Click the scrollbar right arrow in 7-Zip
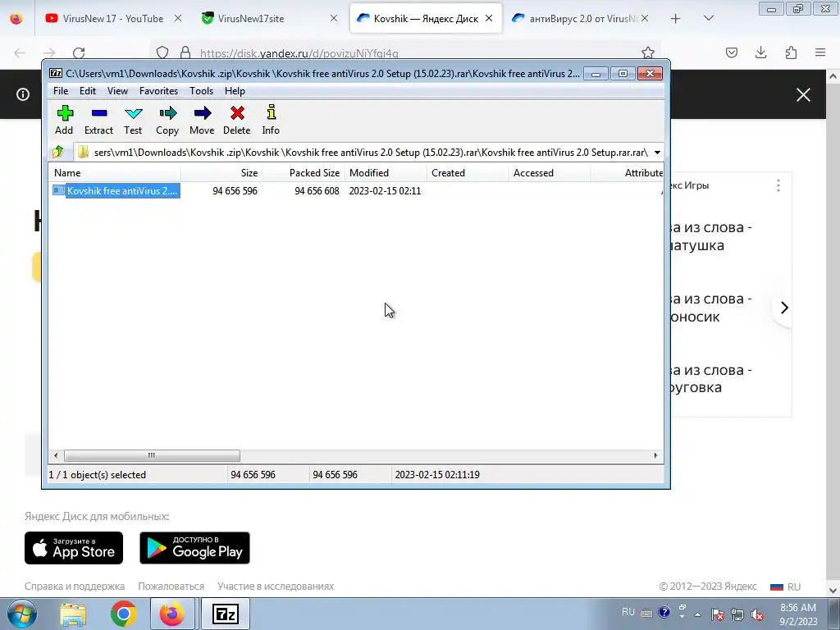The height and width of the screenshot is (630, 840). (655, 456)
